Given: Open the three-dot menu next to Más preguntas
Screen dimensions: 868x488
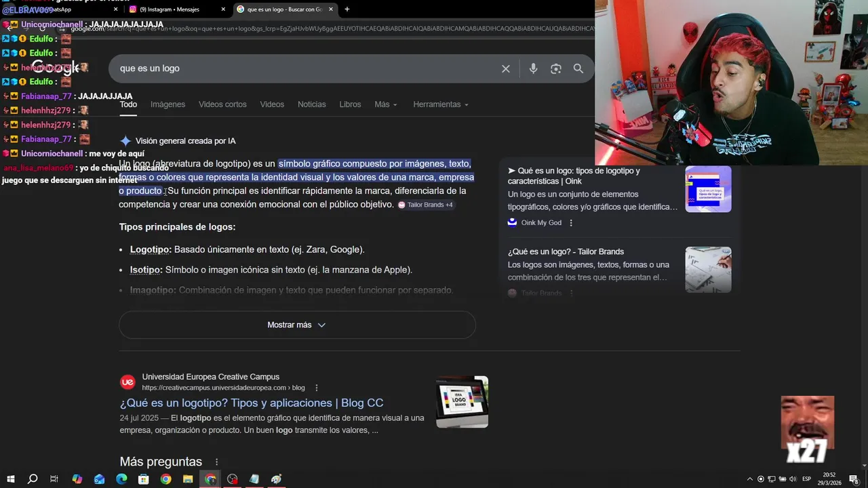Looking at the screenshot, I should click(x=216, y=462).
